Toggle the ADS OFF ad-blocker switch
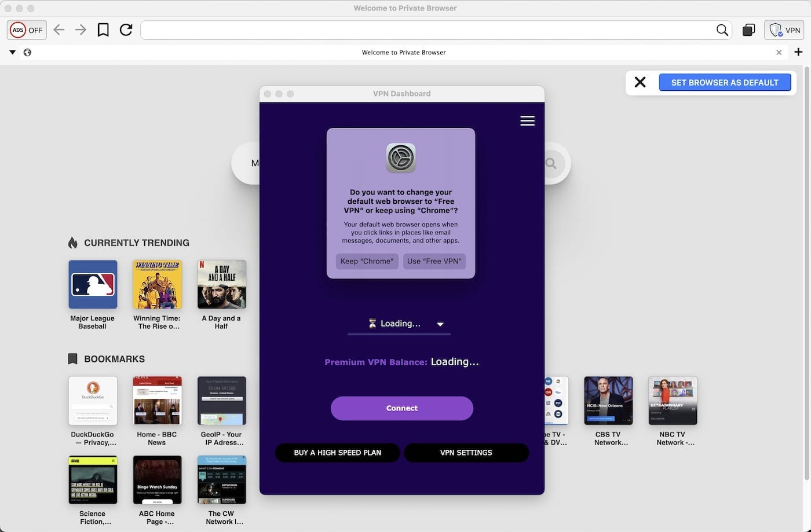The height and width of the screenshot is (532, 811). [26, 30]
